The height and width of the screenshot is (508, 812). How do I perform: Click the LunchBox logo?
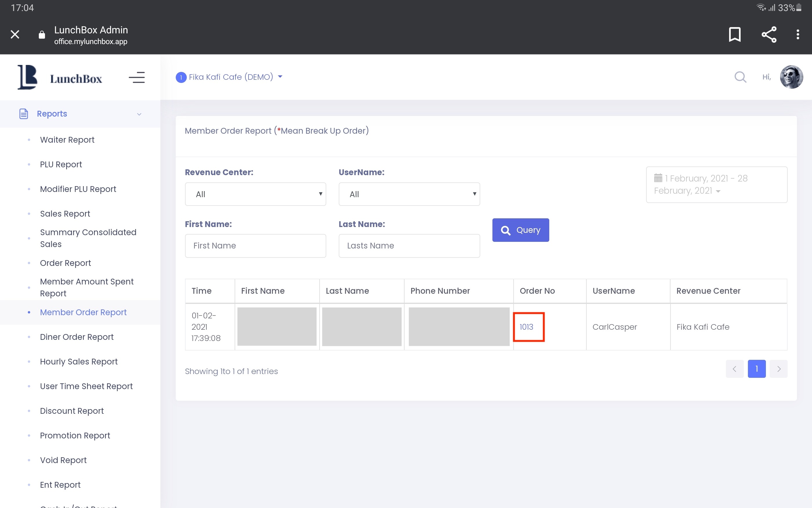coord(59,78)
